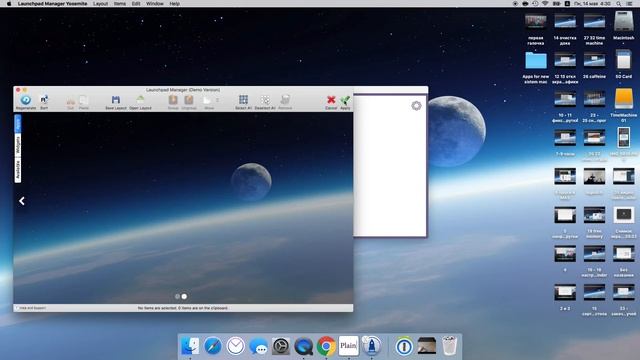640x360 pixels.
Task: Go to previous Launchpad page arrow
Action: 22,201
